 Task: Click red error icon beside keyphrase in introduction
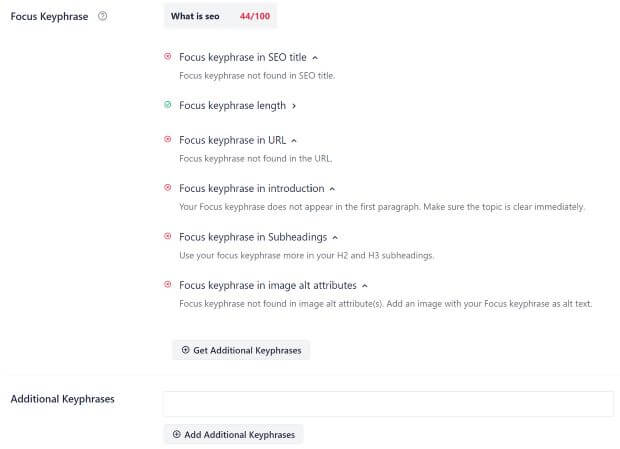click(168, 187)
